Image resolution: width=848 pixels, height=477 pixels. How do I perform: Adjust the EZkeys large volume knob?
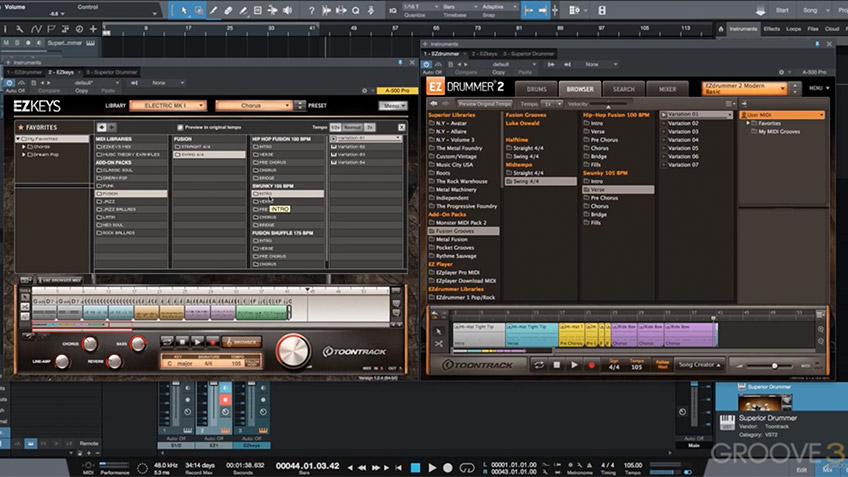[x=293, y=351]
